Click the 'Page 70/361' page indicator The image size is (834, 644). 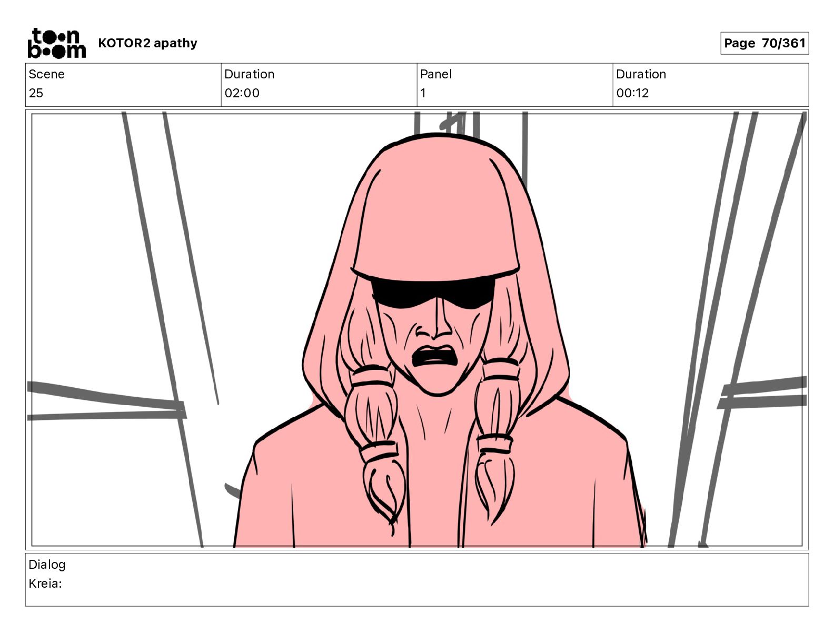click(764, 43)
